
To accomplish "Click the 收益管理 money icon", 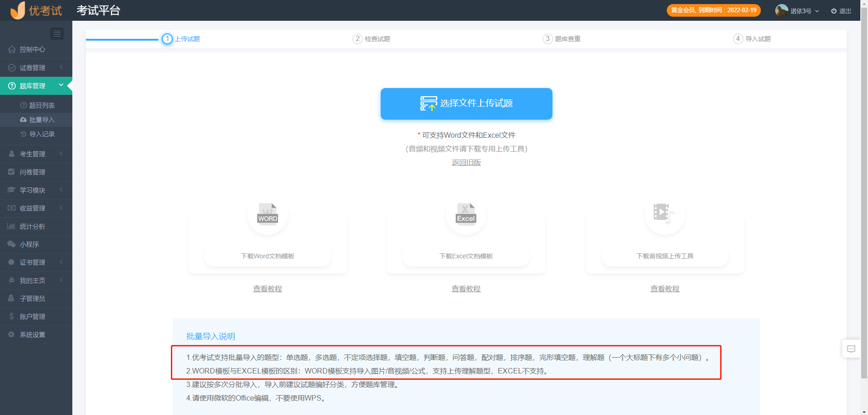I will (x=11, y=208).
